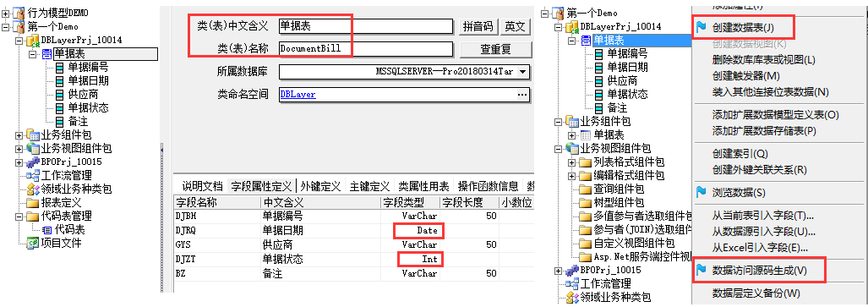Open the 操作函数信息 tab
Screen dimensions: 868x307
click(x=488, y=186)
